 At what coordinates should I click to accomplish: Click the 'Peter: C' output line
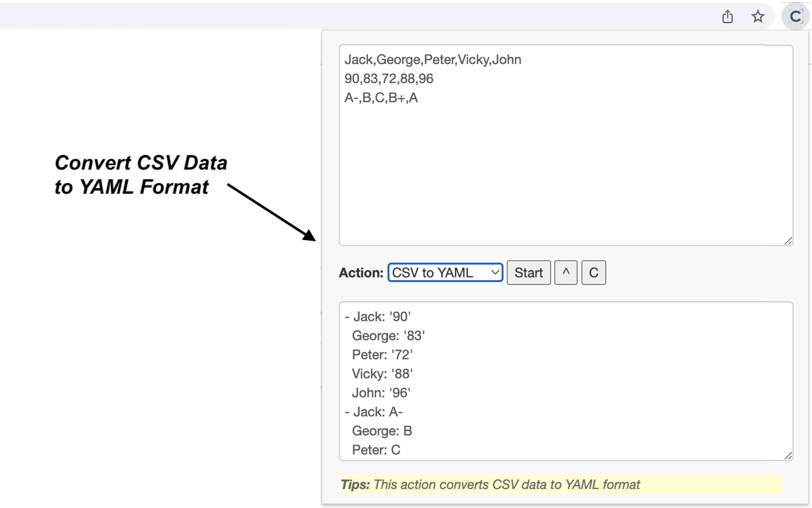(376, 450)
